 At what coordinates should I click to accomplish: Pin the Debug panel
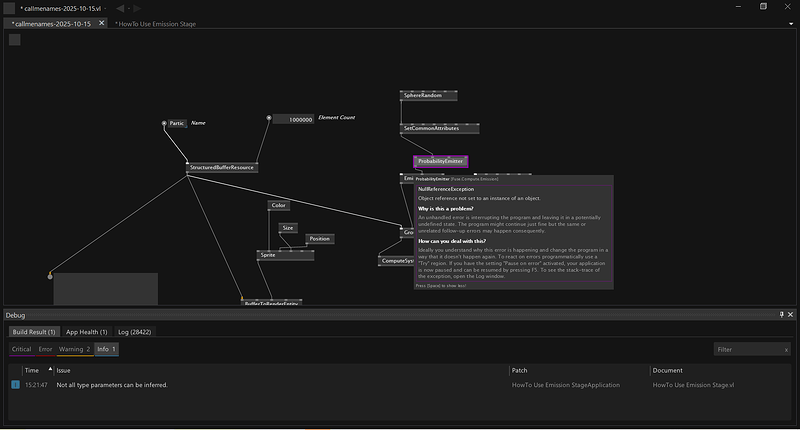pyautogui.click(x=782, y=314)
